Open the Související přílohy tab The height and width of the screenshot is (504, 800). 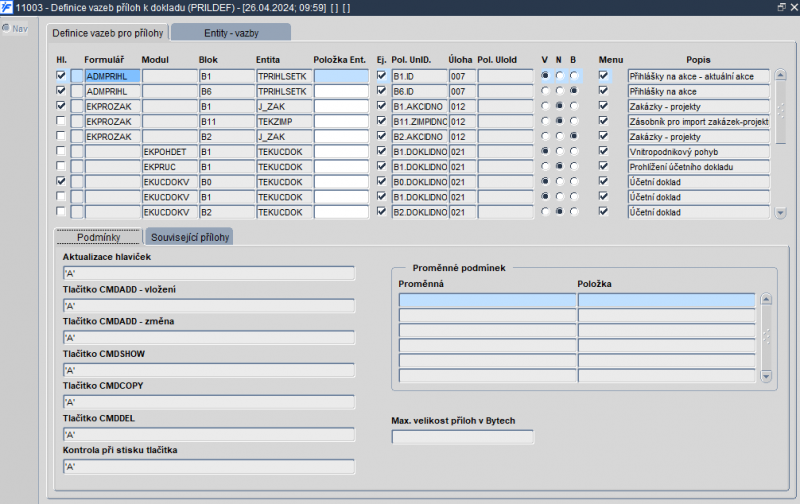coord(190,237)
